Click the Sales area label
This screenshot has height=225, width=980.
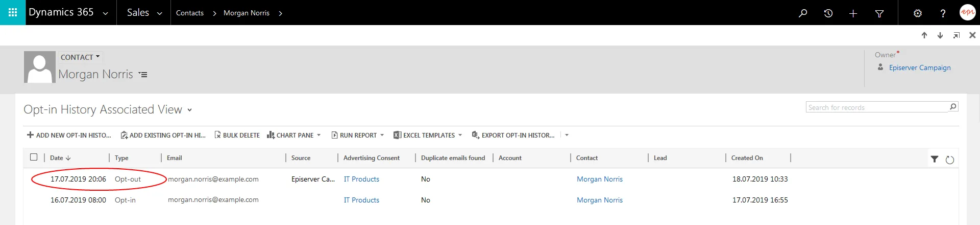138,12
